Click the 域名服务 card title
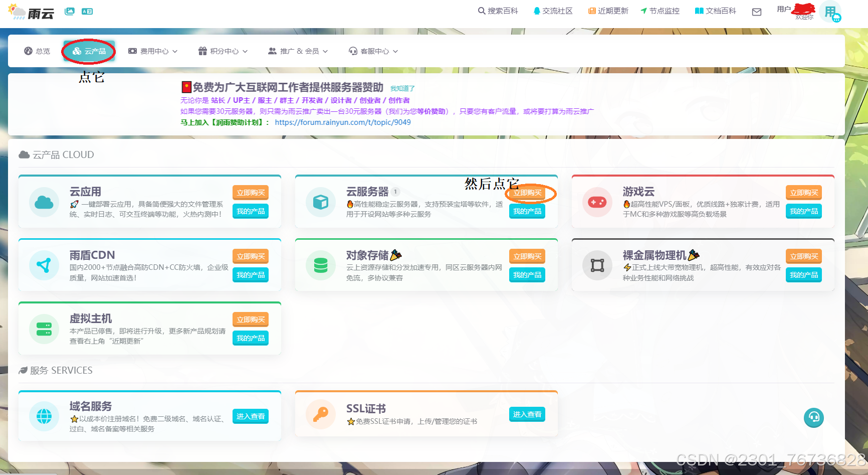This screenshot has width=868, height=475. pos(91,406)
